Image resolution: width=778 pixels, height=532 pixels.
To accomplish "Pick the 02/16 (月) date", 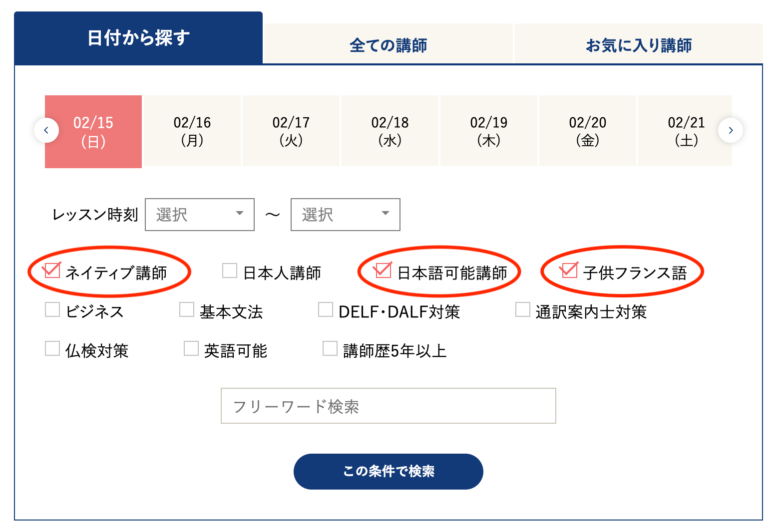I will [192, 131].
